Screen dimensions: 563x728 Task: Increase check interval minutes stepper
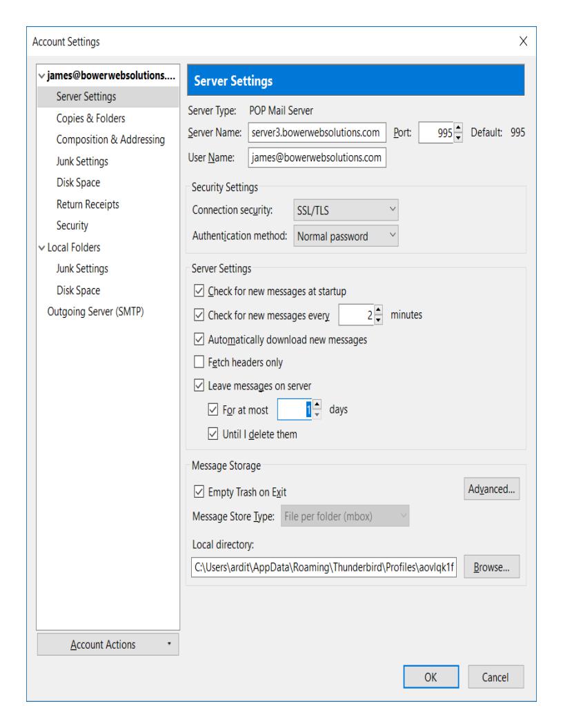[378, 310]
